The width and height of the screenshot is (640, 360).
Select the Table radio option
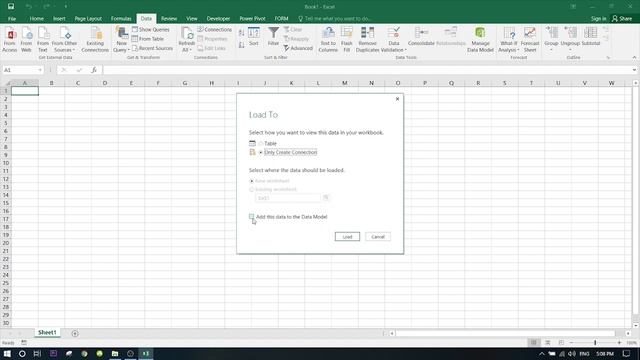click(x=261, y=144)
